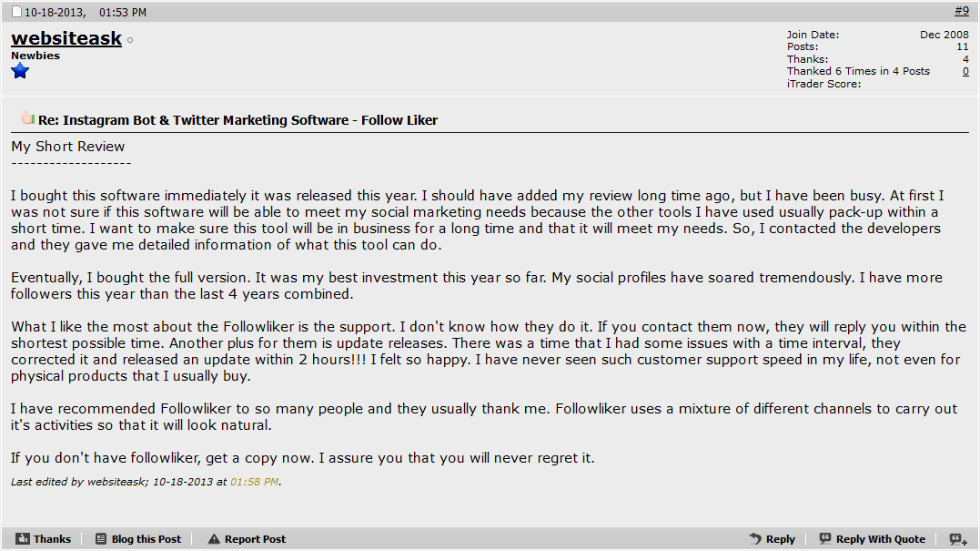This screenshot has width=980, height=551.
Task: Click the multi-quote icon at post bottom
Action: [x=958, y=539]
